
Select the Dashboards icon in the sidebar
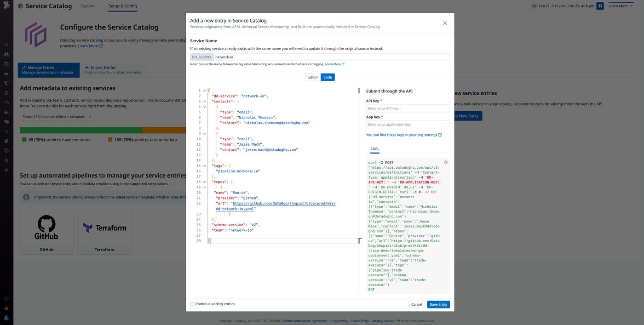[x=6, y=63]
